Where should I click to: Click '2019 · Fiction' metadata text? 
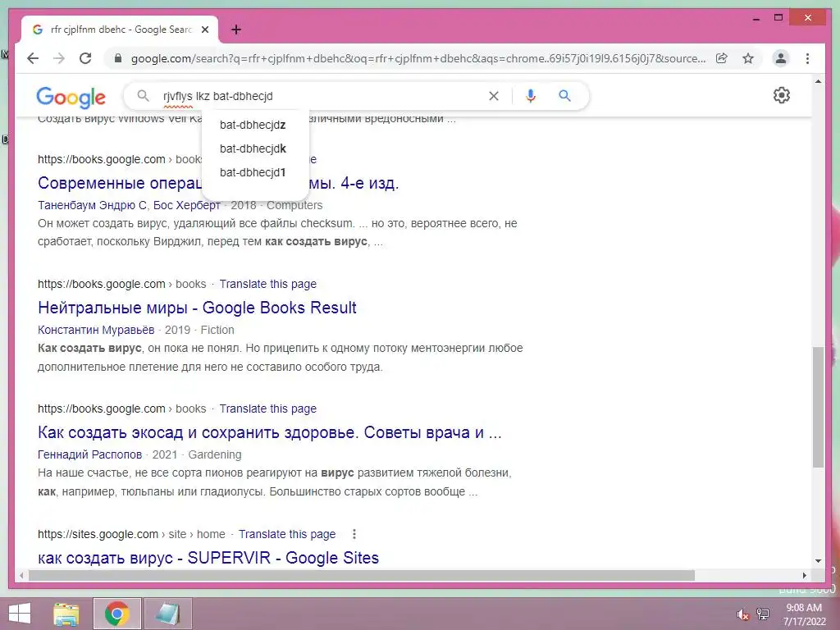pos(199,330)
